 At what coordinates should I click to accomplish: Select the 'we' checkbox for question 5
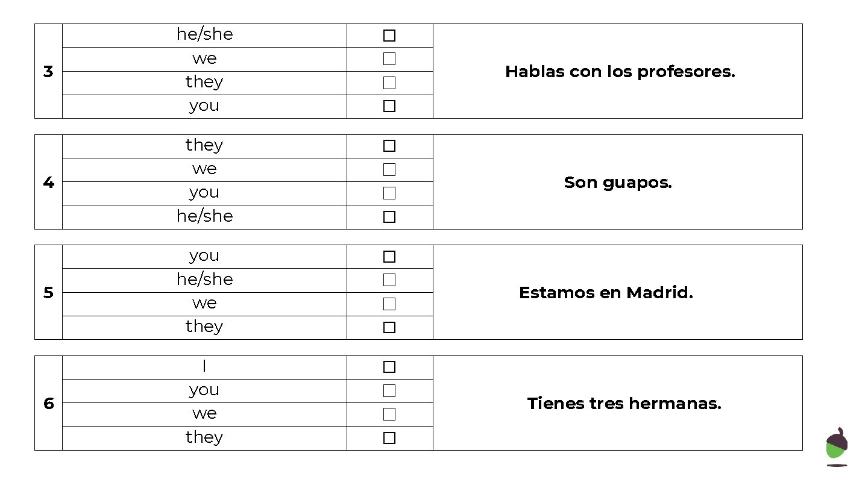pyautogui.click(x=389, y=304)
